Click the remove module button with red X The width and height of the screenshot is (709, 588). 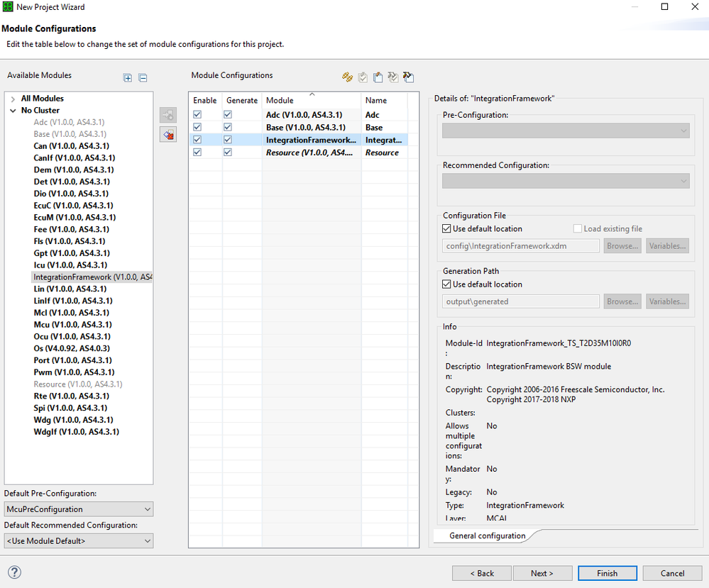click(x=168, y=135)
